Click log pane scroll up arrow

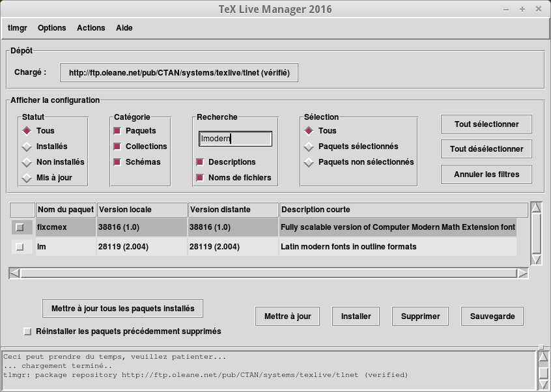(x=543, y=357)
